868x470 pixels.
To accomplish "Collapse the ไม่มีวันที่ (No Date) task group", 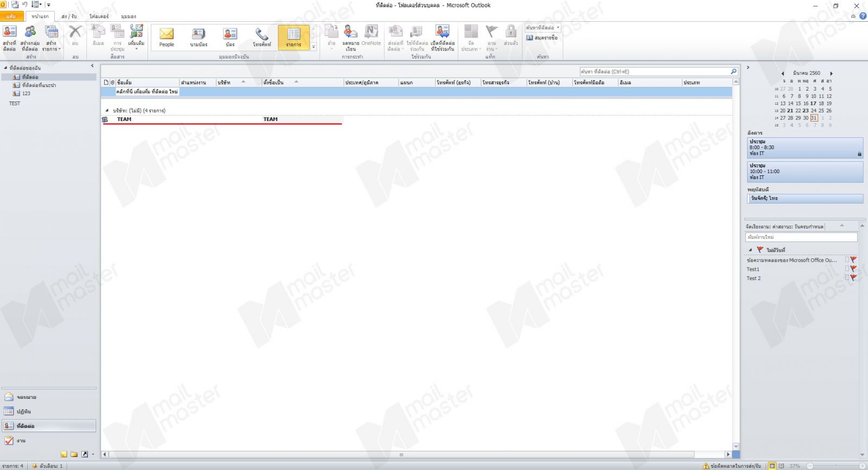I will pos(750,250).
